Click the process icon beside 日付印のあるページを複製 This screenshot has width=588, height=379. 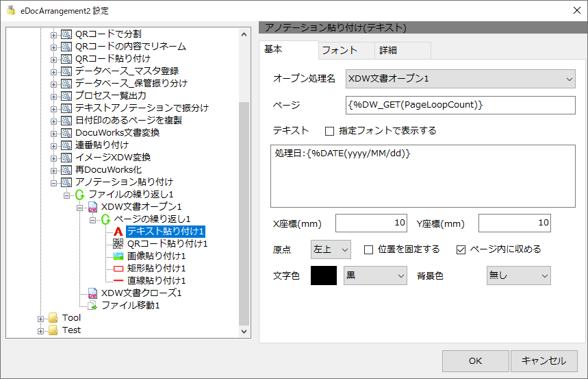click(x=66, y=121)
